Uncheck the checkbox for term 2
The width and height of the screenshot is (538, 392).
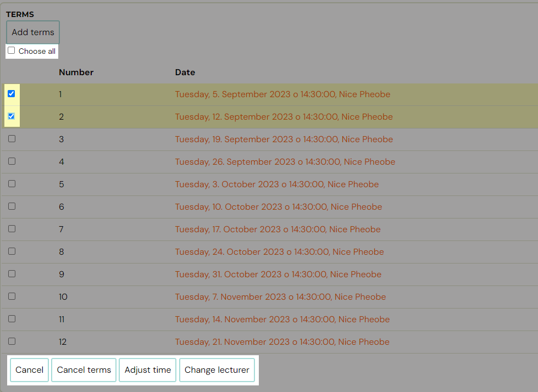point(12,116)
